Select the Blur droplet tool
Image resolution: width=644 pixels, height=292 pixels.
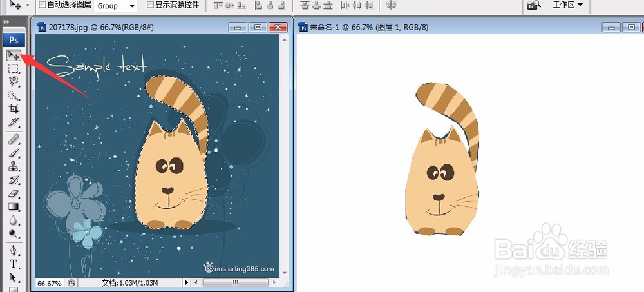point(14,220)
